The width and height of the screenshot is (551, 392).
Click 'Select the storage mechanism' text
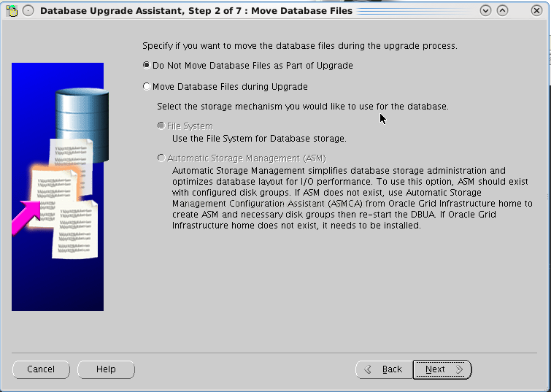303,106
